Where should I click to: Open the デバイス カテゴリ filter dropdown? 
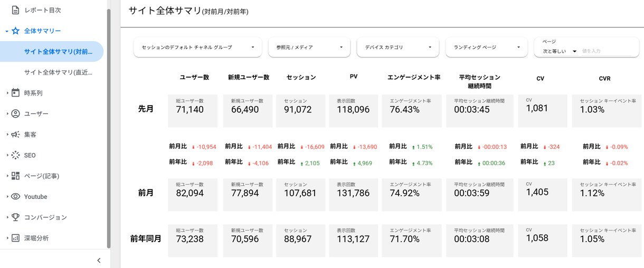[x=398, y=47]
